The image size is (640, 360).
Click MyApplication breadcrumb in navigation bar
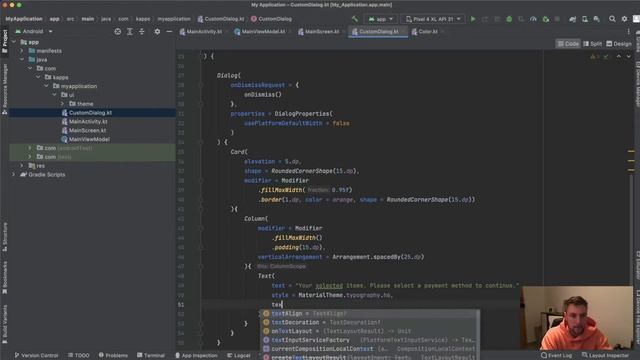(24, 19)
